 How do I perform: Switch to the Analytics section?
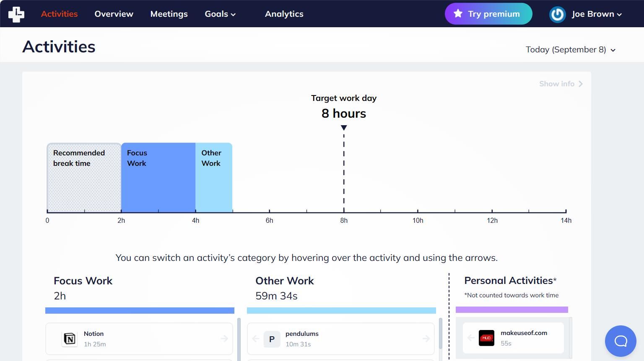284,14
